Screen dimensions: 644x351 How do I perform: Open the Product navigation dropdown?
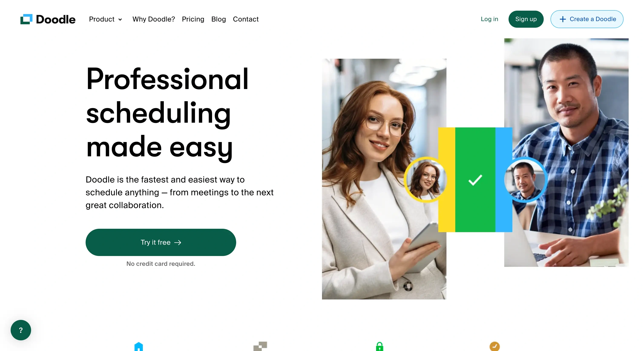point(105,19)
